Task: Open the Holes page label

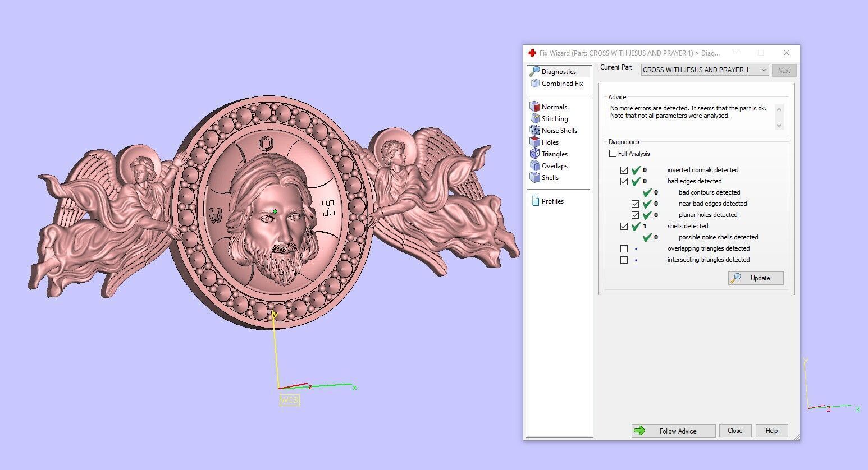Action: pos(550,142)
